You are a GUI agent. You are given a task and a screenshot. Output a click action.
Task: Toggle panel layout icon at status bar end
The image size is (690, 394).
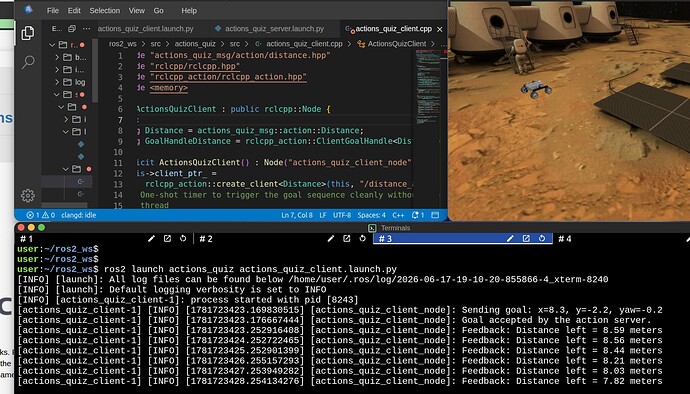click(x=435, y=215)
